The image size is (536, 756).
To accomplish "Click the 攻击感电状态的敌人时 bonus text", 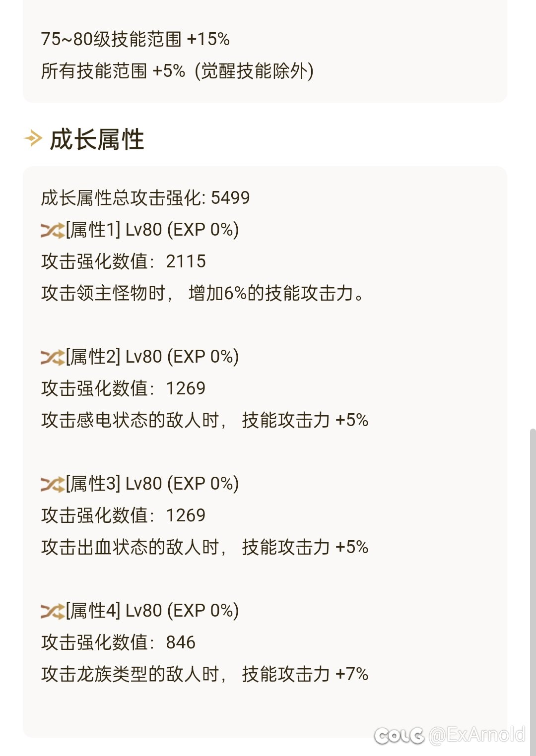I will (204, 420).
